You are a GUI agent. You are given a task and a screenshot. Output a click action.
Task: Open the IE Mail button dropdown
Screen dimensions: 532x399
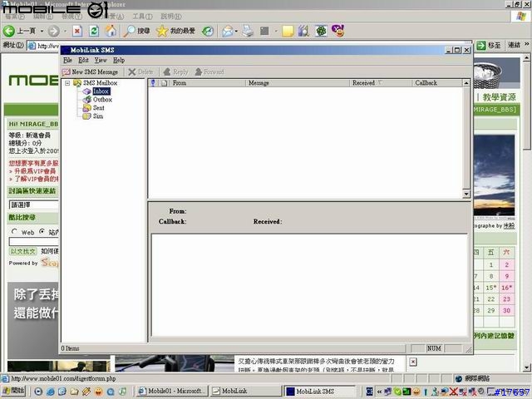(x=236, y=31)
